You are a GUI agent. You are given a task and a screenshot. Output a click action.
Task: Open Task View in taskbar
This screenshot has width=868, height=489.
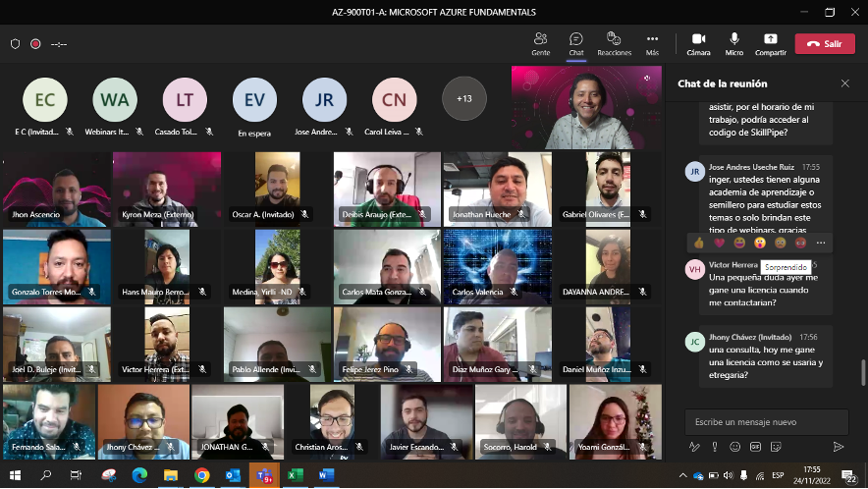click(x=76, y=475)
